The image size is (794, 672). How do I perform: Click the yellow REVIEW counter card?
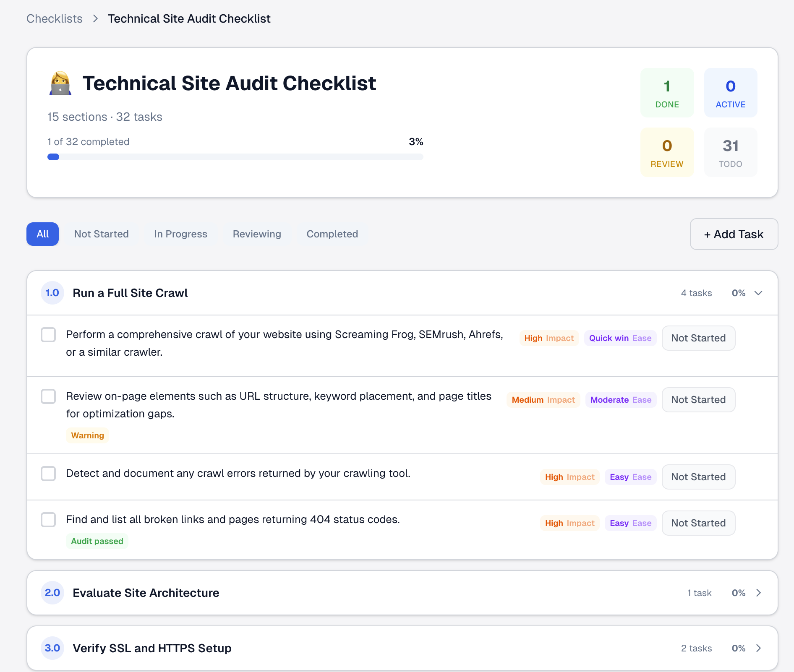(667, 152)
